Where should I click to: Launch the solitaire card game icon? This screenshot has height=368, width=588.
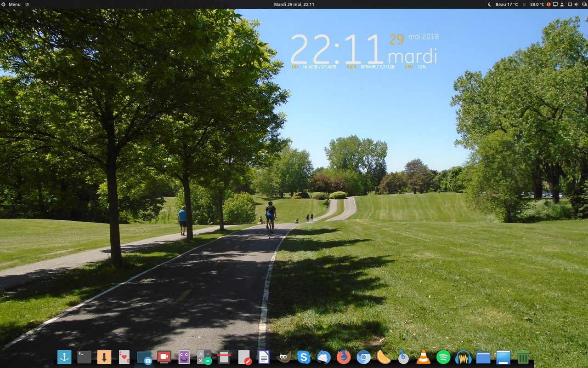(124, 357)
